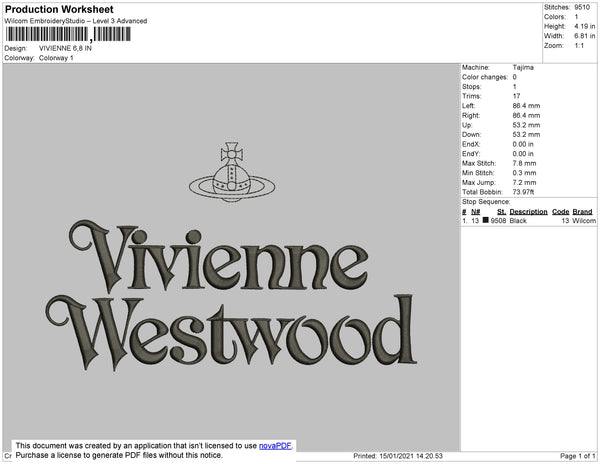Click the 'St.' column header
The image size is (600, 464).
tap(501, 212)
